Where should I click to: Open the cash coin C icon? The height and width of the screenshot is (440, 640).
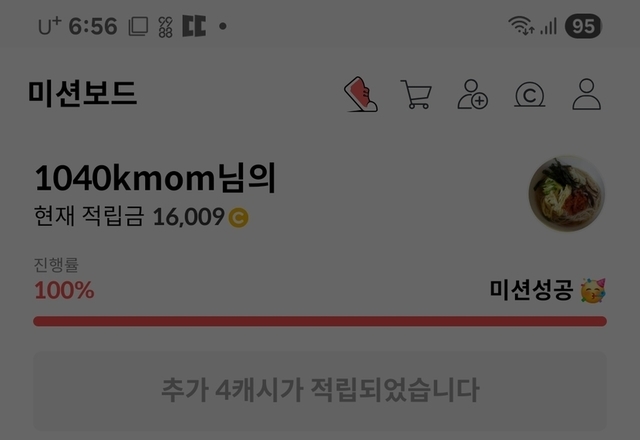[x=529, y=95]
